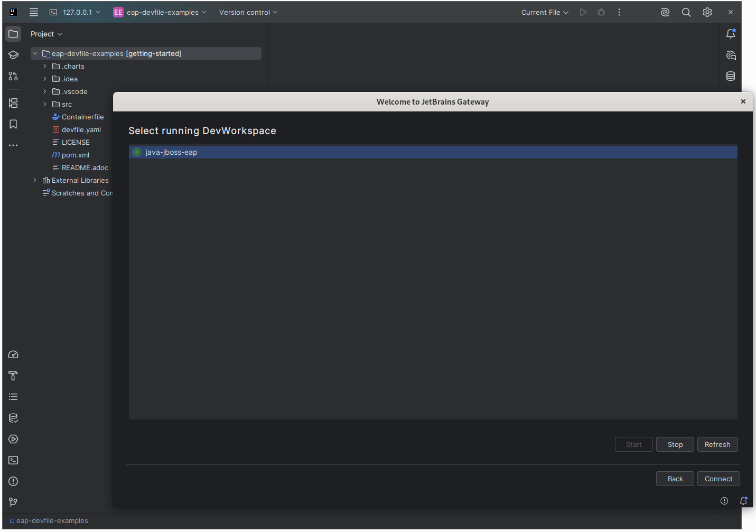Click the Run button in the toolbar
This screenshot has width=756, height=532.
(x=583, y=12)
